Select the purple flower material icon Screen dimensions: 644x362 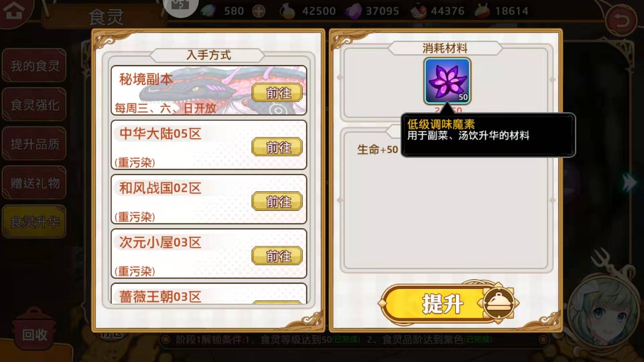(447, 81)
